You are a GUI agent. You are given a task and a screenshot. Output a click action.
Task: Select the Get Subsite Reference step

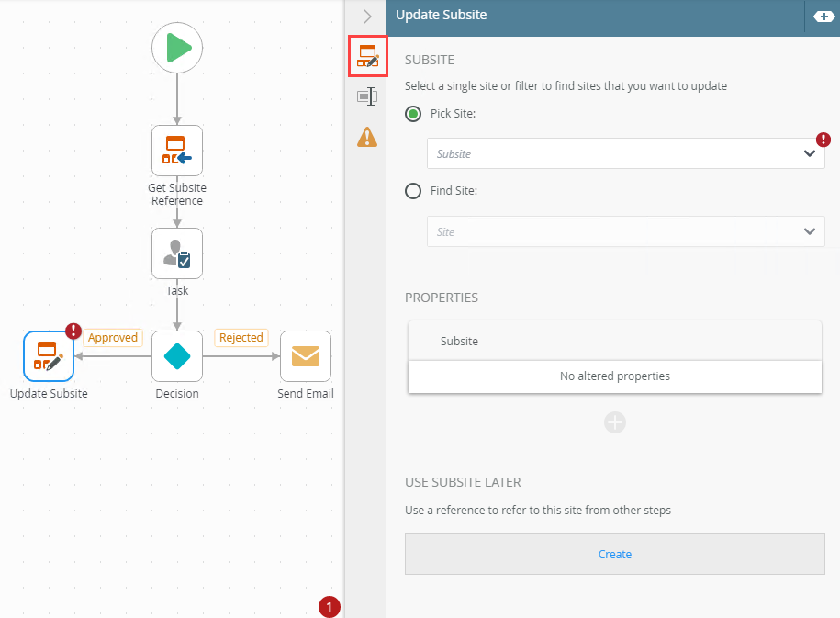click(177, 151)
